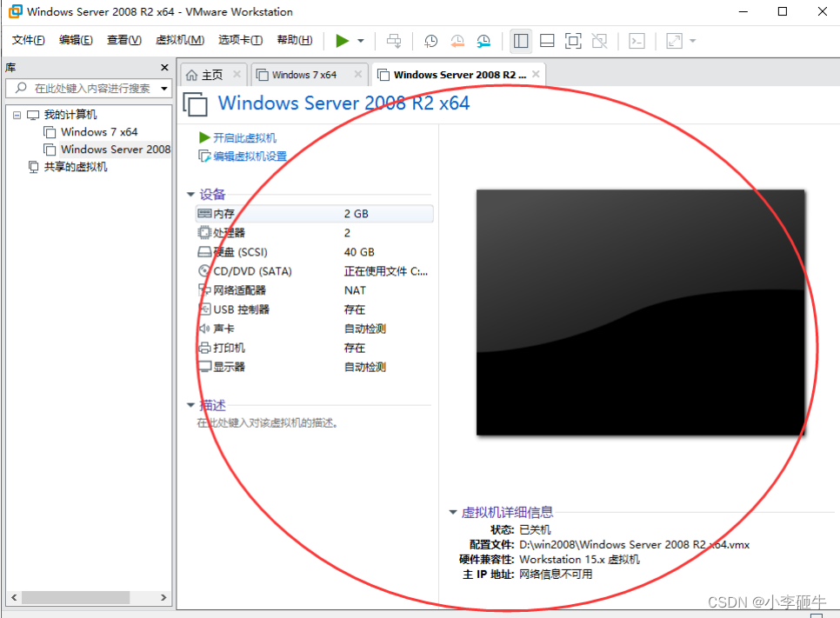
Task: Click the green power-on play button in toolbar
Action: coord(342,41)
